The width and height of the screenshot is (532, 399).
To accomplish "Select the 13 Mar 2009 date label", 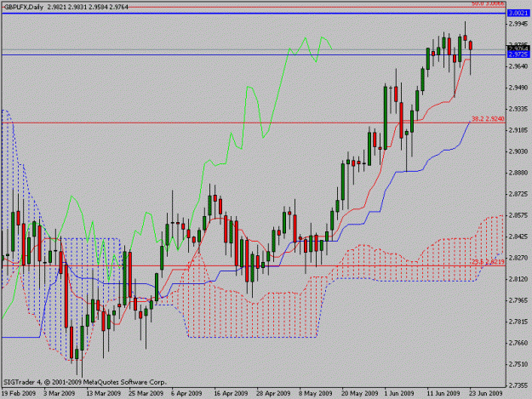I will [104, 393].
